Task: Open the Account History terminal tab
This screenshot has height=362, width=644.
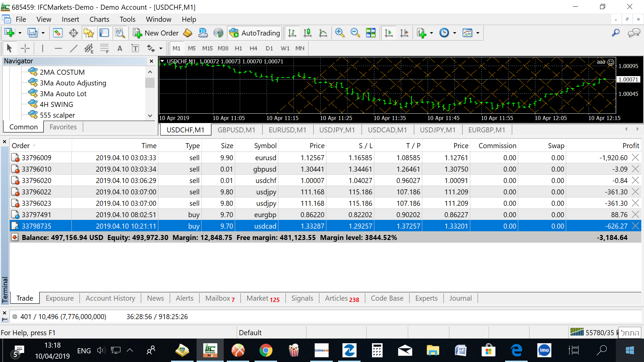Action: point(110,298)
